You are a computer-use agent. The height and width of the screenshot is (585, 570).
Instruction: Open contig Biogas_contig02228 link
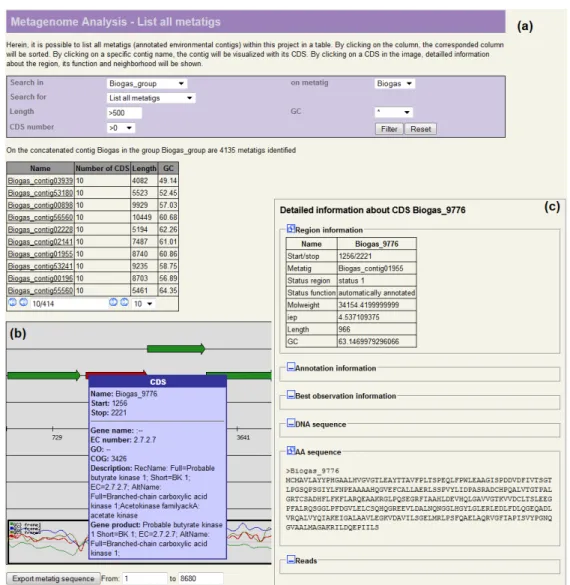tap(40, 229)
